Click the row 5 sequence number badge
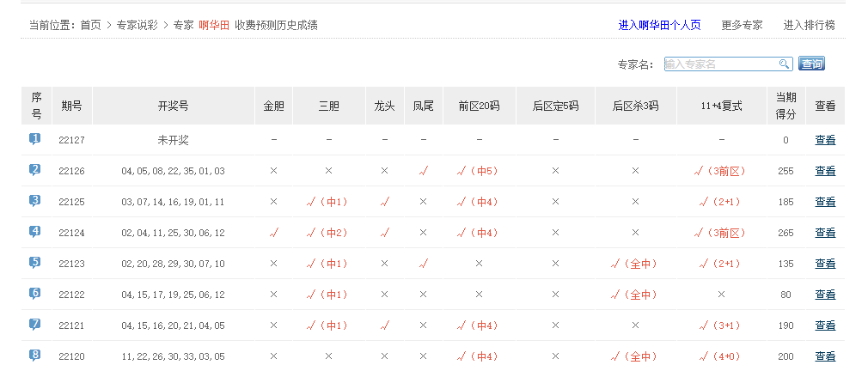 35,262
